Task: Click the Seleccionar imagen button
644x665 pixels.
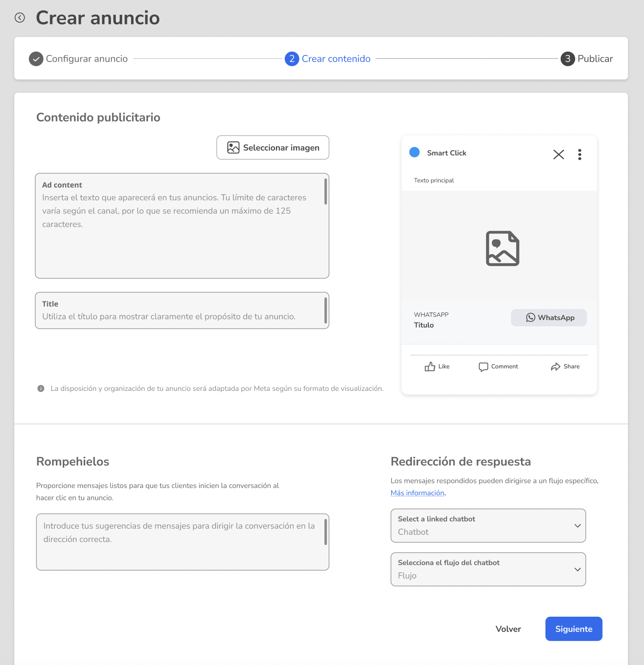Action: pyautogui.click(x=273, y=147)
